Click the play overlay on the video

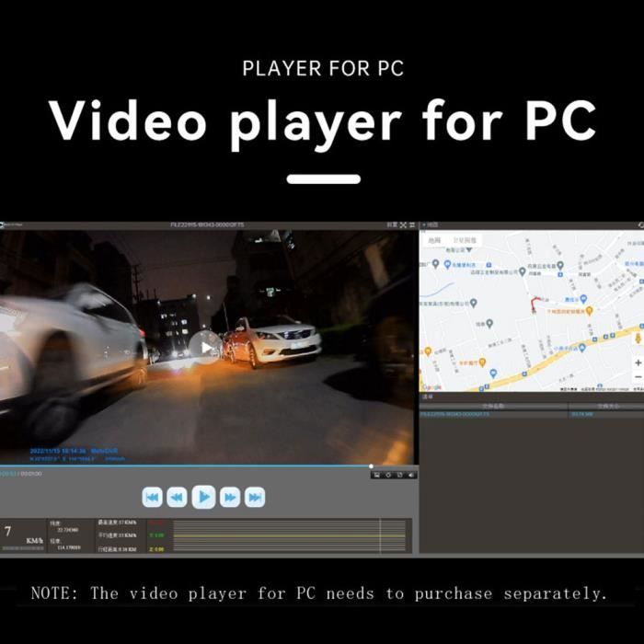[x=206, y=348]
